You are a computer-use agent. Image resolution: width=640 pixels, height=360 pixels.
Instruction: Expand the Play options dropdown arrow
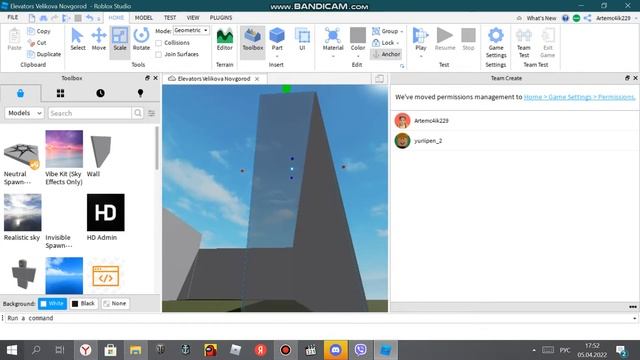click(x=421, y=56)
